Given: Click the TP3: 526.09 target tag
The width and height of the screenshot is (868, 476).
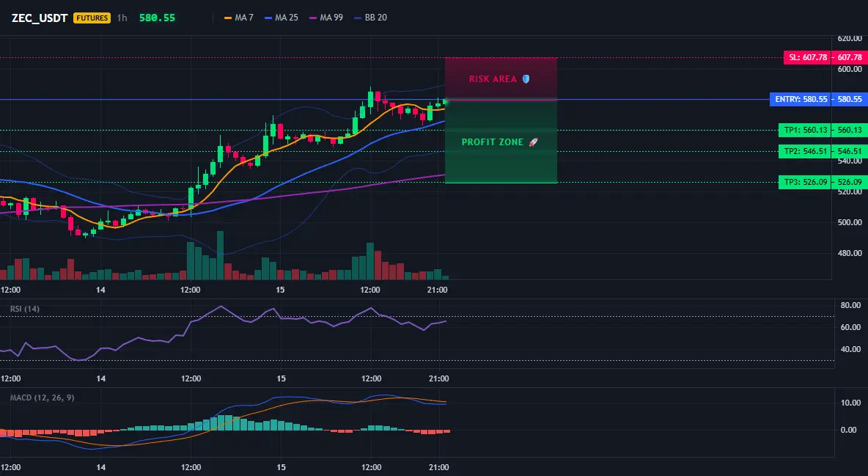Looking at the screenshot, I should tap(805, 182).
